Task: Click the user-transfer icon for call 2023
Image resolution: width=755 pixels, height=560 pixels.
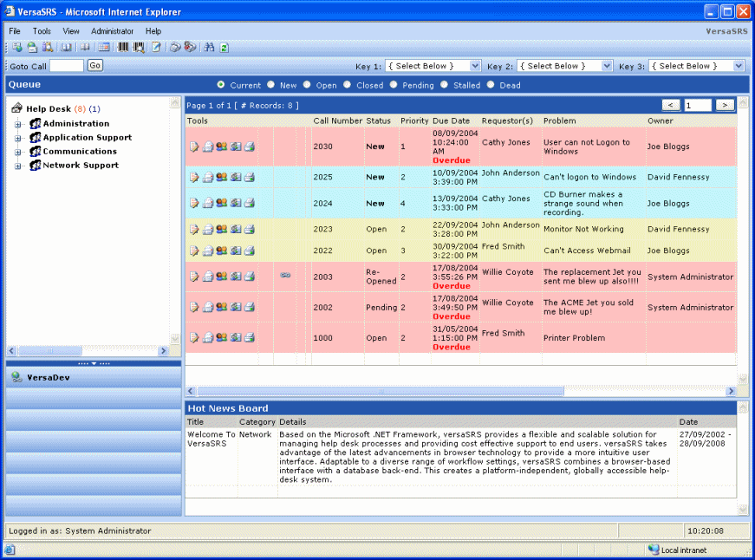Action: (x=236, y=229)
